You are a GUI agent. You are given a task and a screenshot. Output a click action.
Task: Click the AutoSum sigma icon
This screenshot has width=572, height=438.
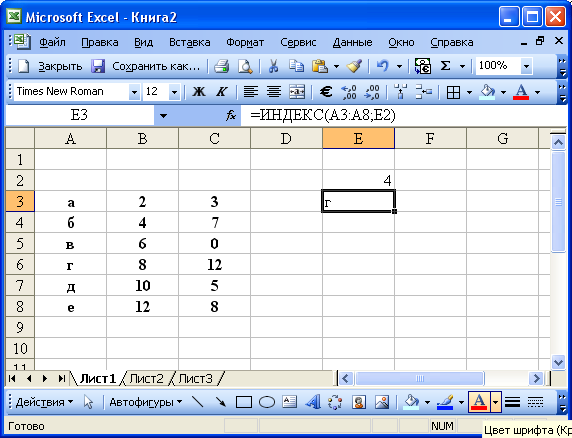[x=445, y=66]
